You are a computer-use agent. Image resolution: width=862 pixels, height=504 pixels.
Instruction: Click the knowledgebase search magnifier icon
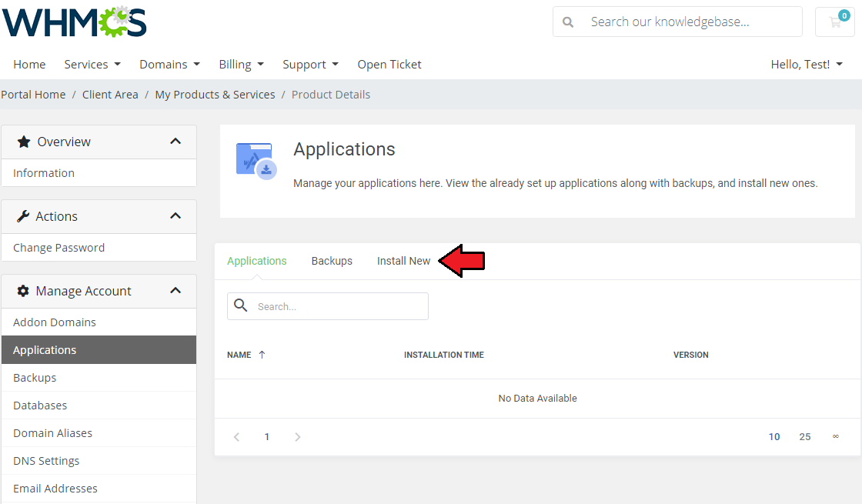568,22
